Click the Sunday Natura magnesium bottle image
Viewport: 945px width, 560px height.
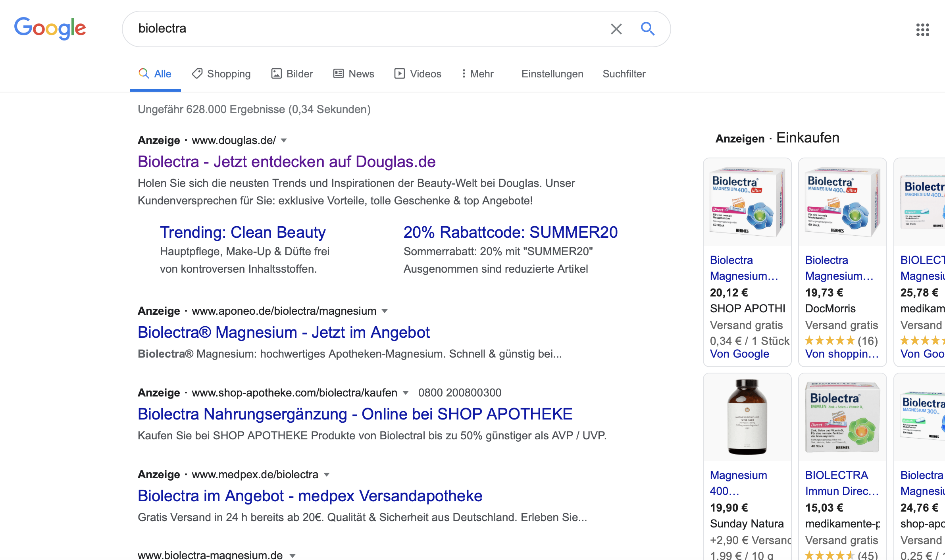click(747, 417)
